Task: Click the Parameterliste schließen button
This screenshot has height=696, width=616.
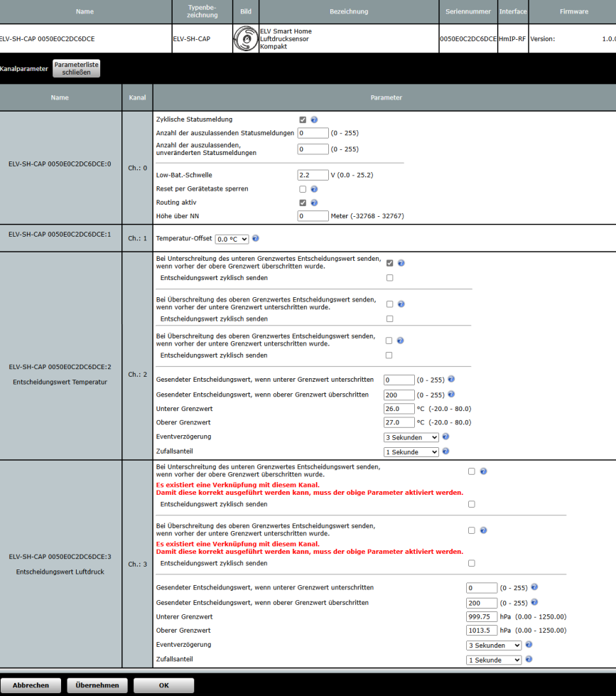Action: 77,68
